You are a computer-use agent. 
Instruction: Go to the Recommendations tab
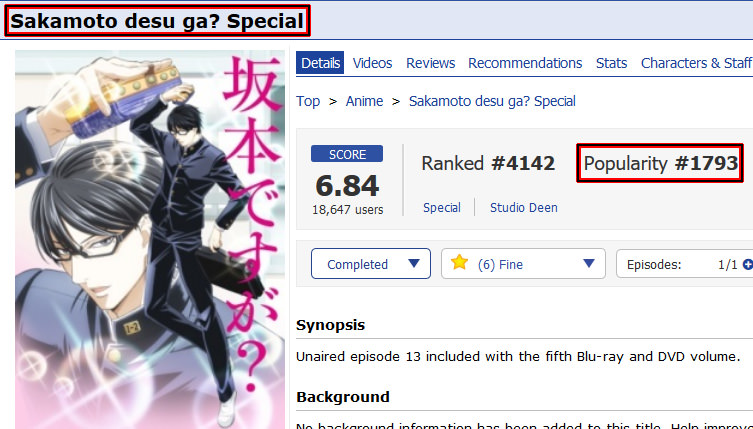525,63
